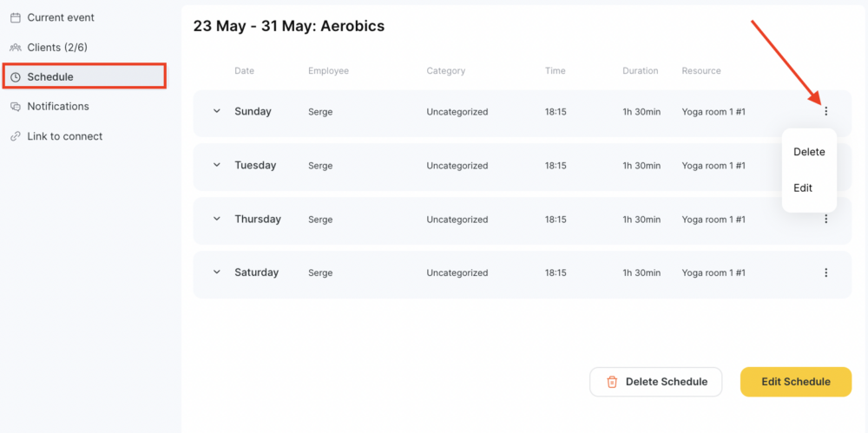
Task: Expand the Thursday schedule row
Action: (x=217, y=219)
